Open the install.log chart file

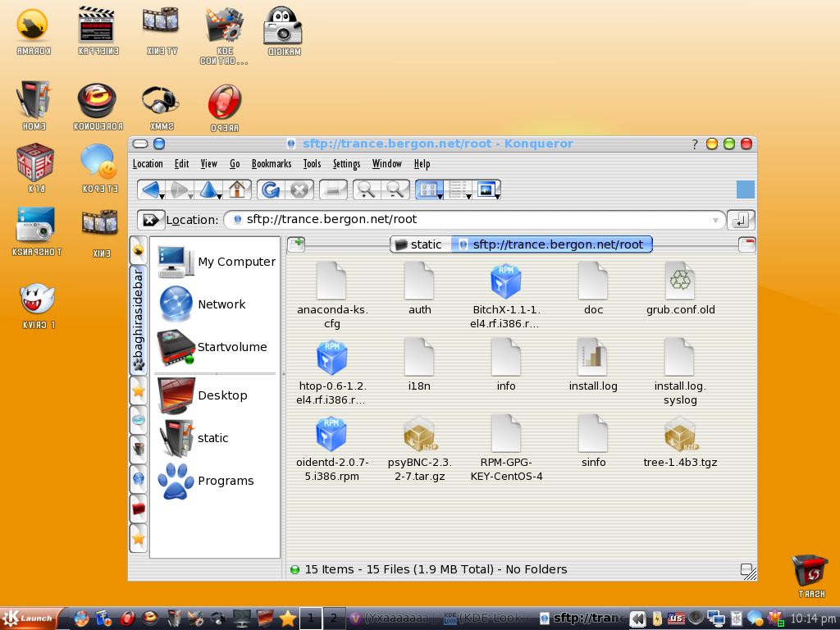tap(592, 363)
